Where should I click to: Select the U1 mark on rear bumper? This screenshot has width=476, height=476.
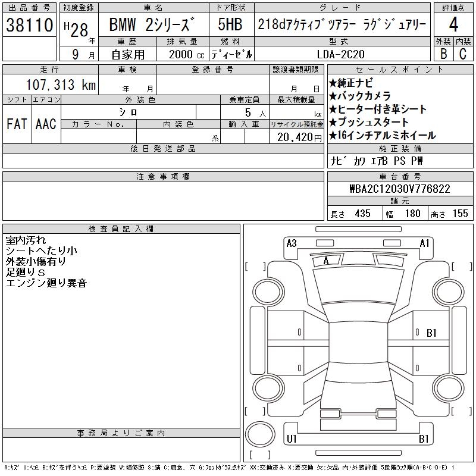click(x=292, y=439)
